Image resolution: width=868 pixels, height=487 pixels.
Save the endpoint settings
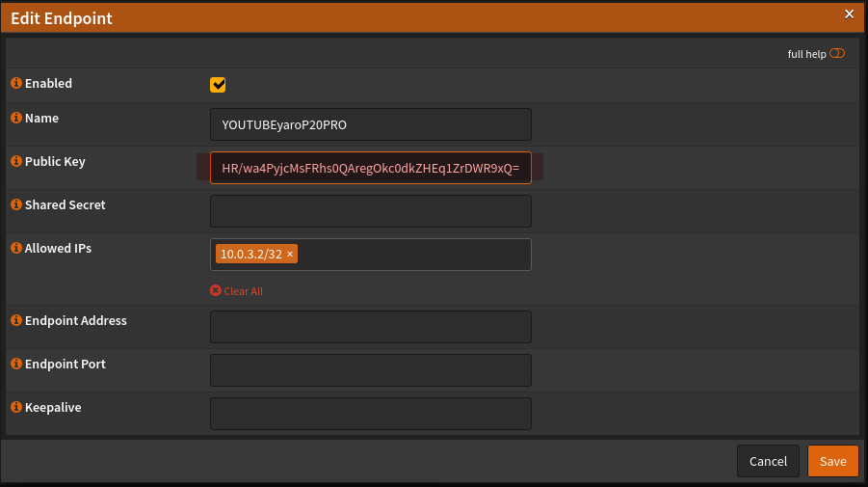[832, 461]
